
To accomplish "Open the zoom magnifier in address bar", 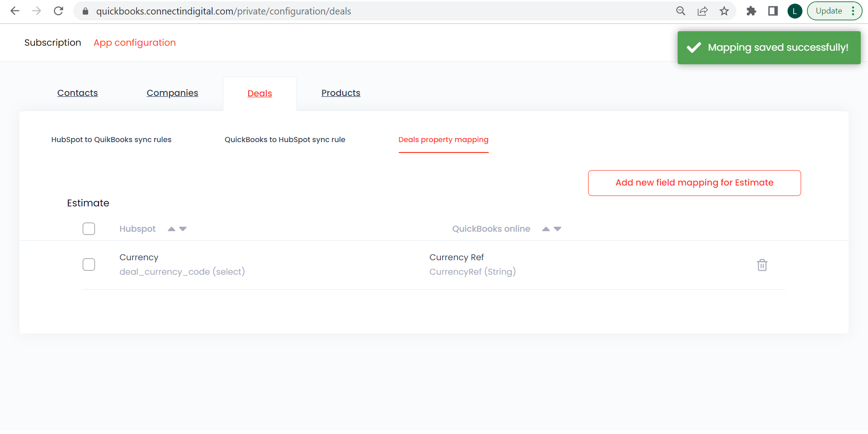I will click(681, 11).
